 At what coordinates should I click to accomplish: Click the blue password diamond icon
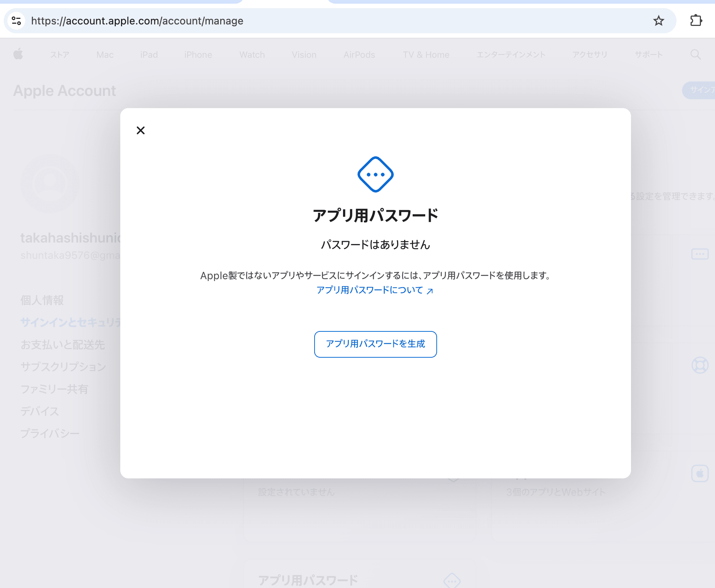click(375, 174)
